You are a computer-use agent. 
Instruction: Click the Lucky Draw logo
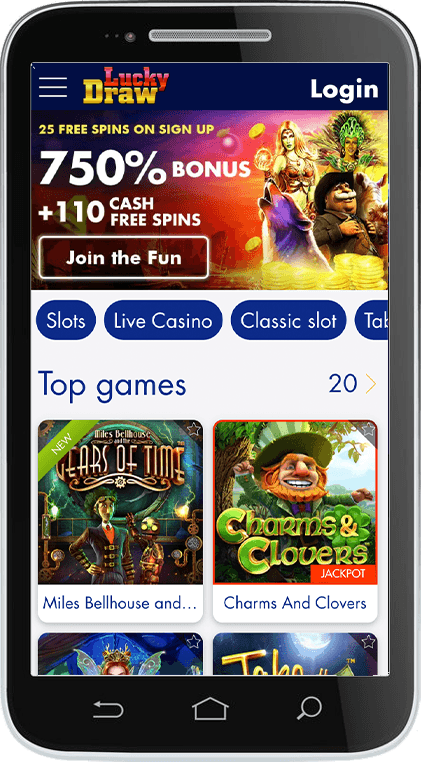(126, 86)
